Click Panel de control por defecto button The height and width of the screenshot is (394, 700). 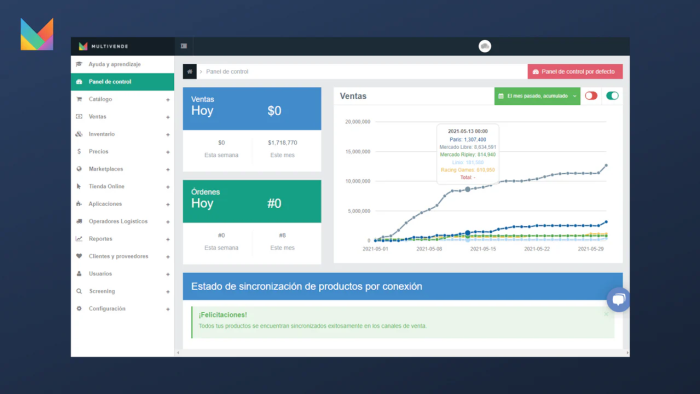[575, 71]
